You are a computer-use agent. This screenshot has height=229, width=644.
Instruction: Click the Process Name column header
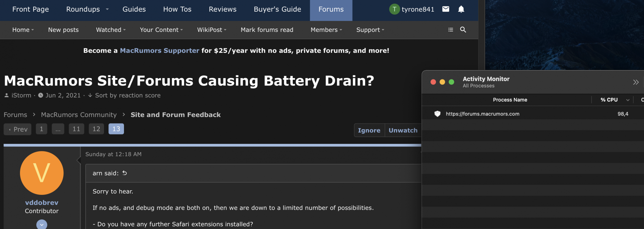(510, 100)
